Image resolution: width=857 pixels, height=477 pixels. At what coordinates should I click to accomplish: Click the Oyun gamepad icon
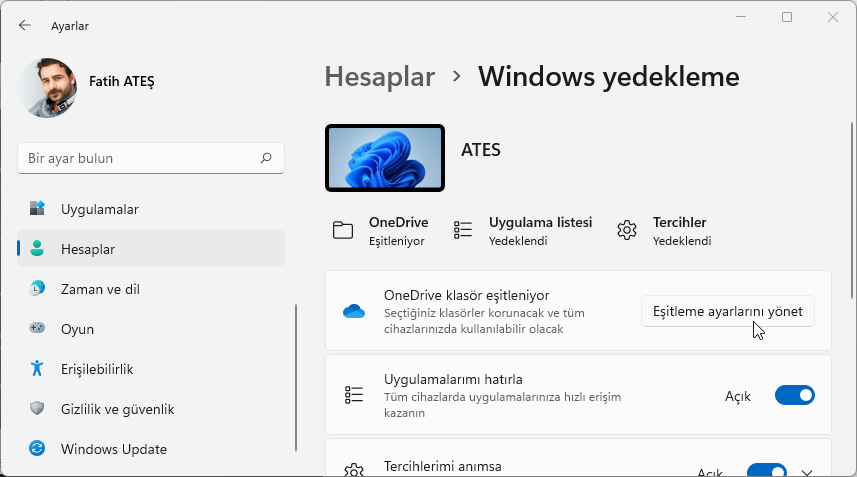pos(37,328)
